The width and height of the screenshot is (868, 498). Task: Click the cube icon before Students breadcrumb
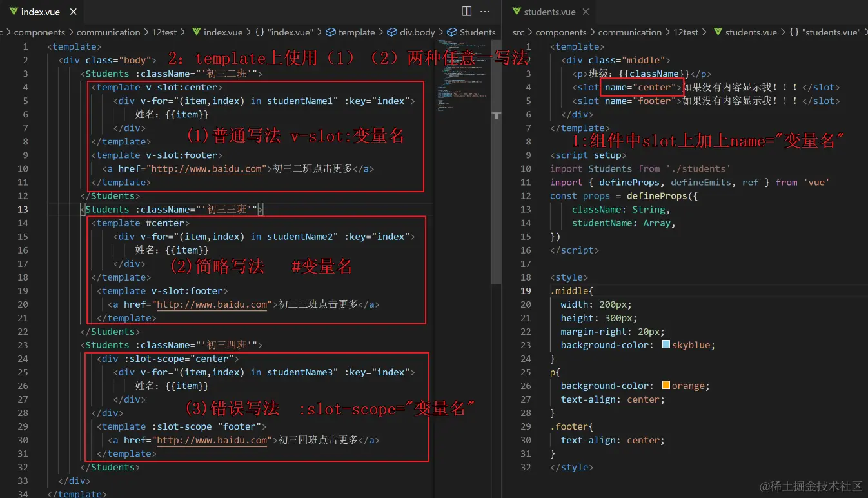click(x=452, y=32)
